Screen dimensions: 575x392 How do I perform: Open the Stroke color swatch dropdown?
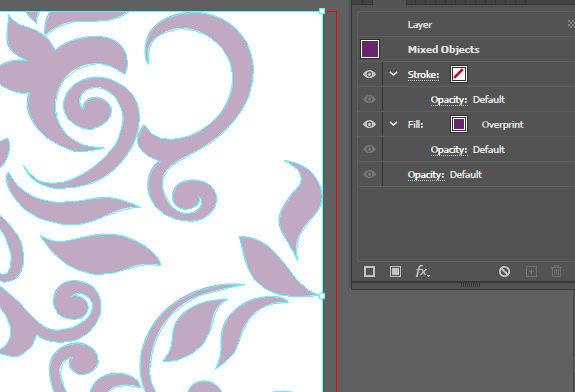pyautogui.click(x=459, y=74)
